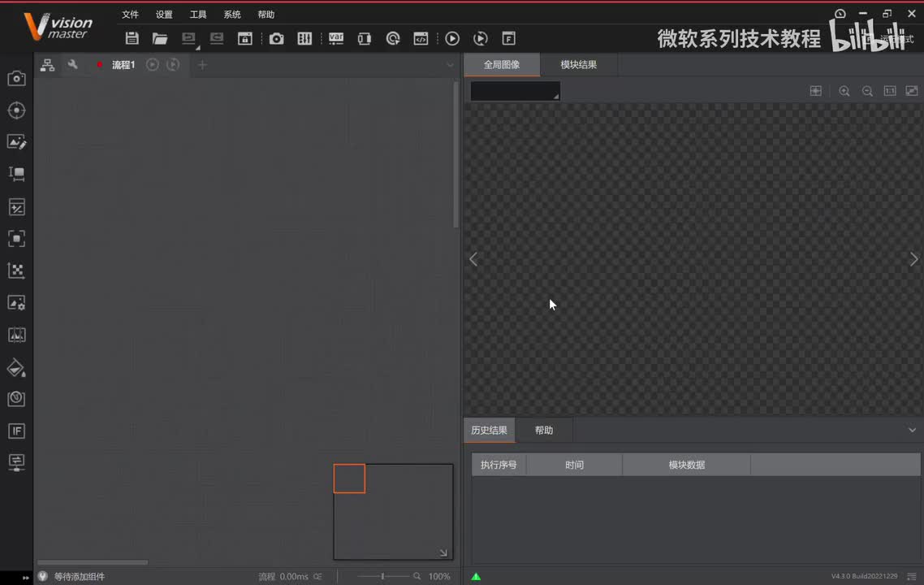Viewport: 924px width, 585px height.
Task: Select the image acquisition camera tool in sidebar
Action: [x=16, y=78]
